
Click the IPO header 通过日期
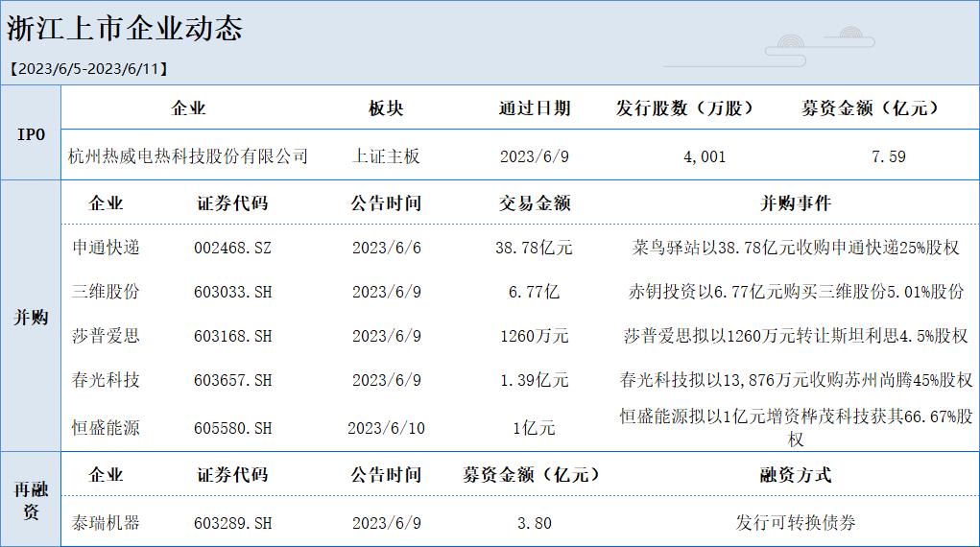click(x=535, y=108)
